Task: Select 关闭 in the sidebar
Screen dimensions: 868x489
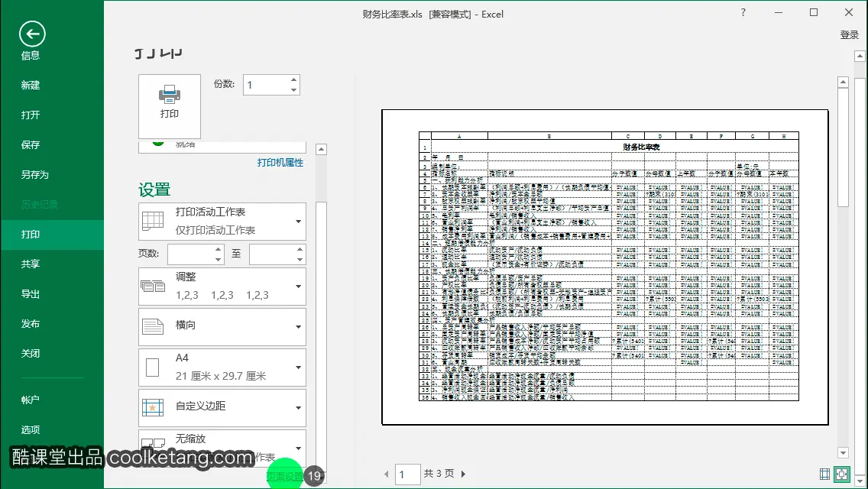Action: pyautogui.click(x=31, y=353)
